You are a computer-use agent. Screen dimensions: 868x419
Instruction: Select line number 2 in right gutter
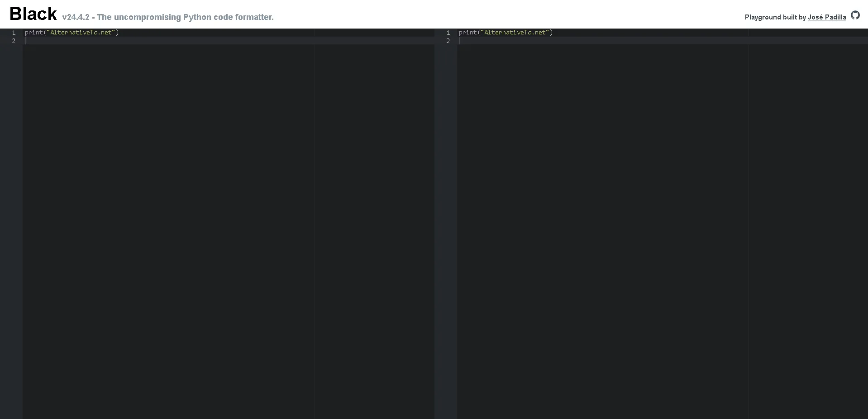448,41
